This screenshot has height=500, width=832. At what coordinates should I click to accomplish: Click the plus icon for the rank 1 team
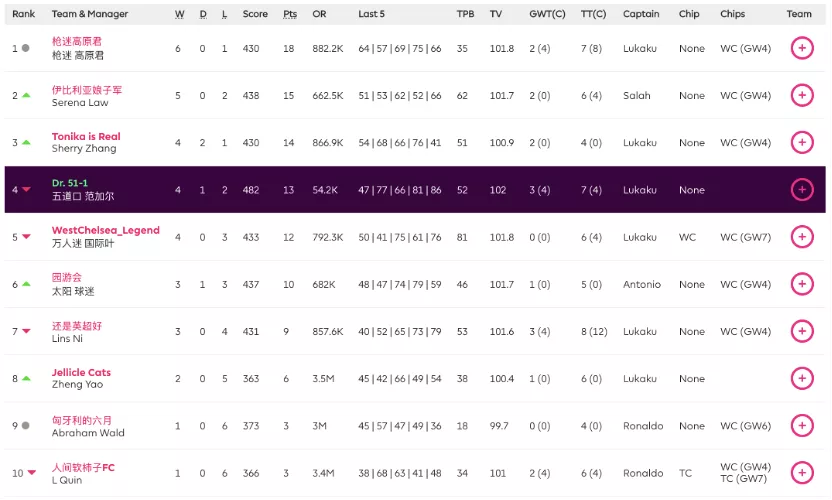tap(801, 48)
